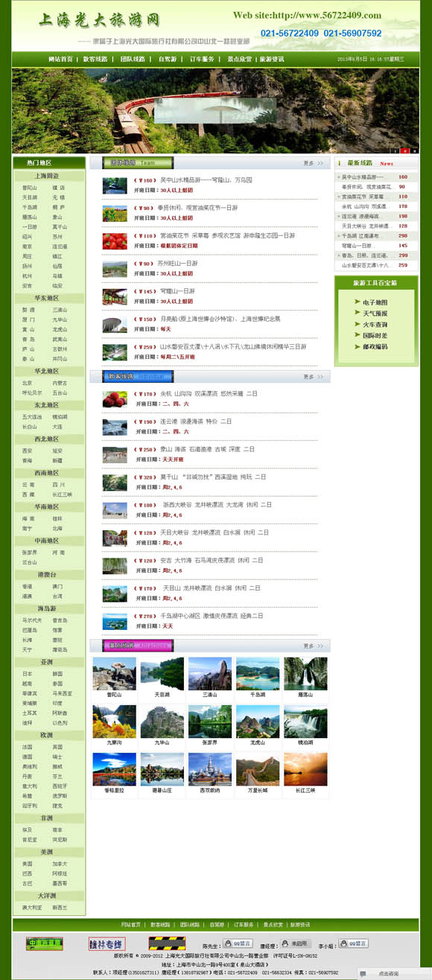The height and width of the screenshot is (980, 432).
Task: Select 张家界 under 中南地区 in sidebar
Action: click(30, 553)
